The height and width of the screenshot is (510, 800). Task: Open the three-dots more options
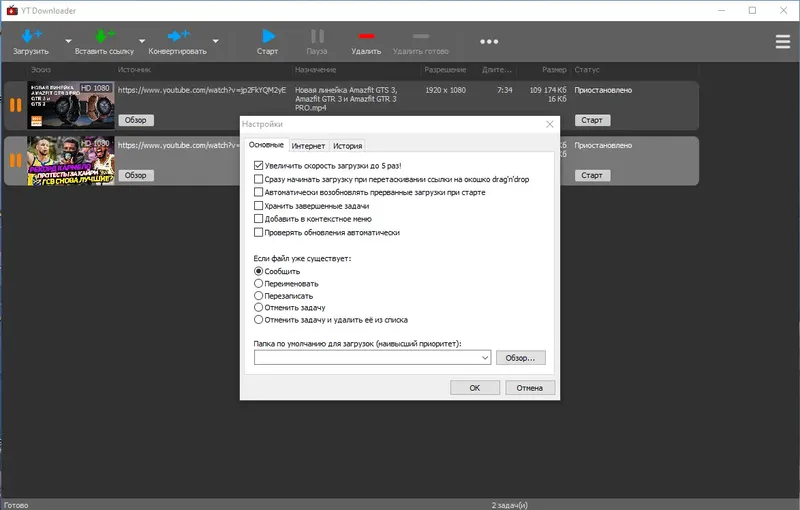point(489,41)
